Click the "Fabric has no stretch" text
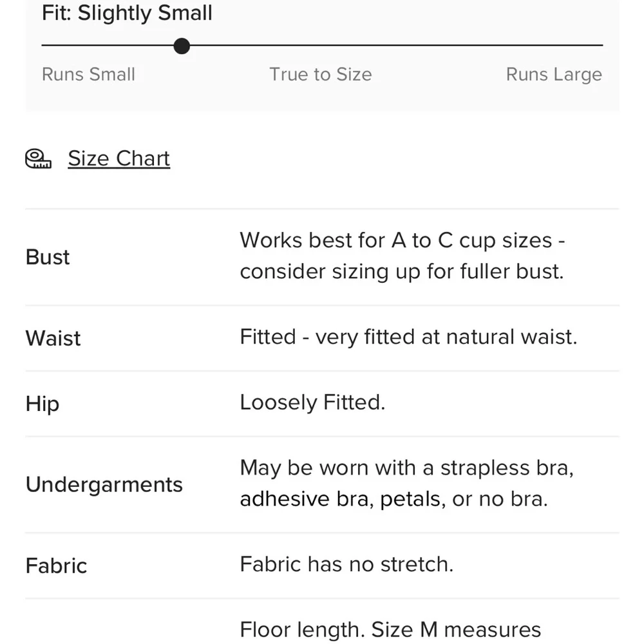 click(346, 564)
